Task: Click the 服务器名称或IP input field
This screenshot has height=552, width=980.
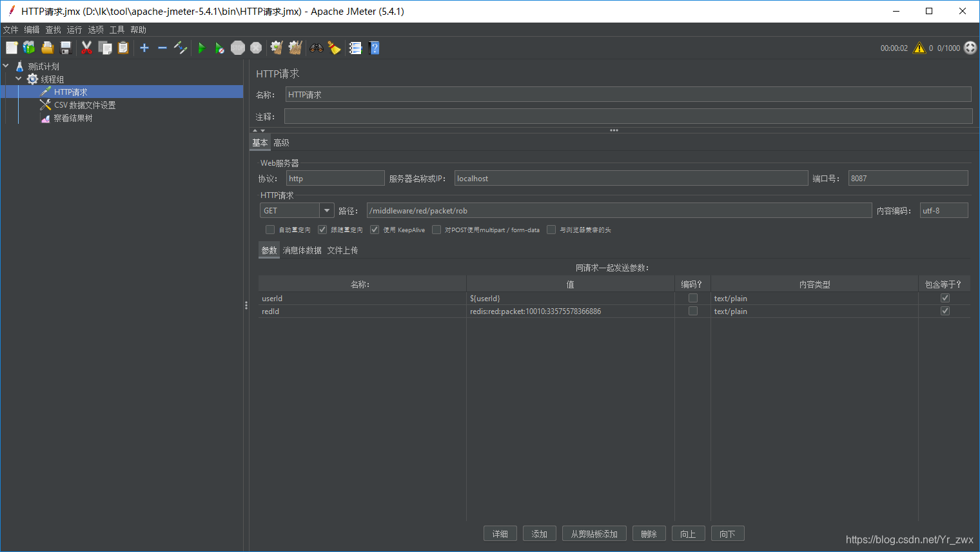Action: pyautogui.click(x=631, y=178)
